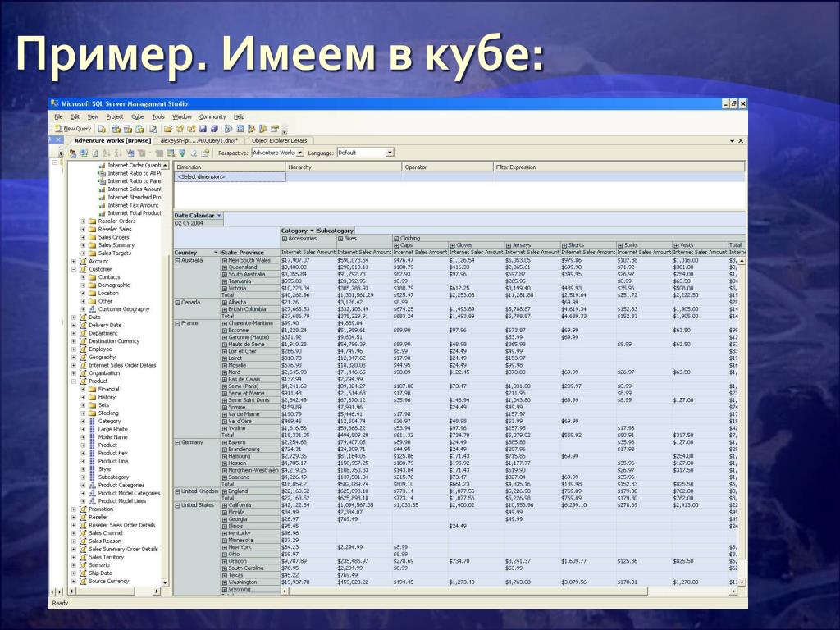Open the Country column dropdown arrow
Image resolution: width=840 pixels, height=630 pixels.
(x=216, y=253)
